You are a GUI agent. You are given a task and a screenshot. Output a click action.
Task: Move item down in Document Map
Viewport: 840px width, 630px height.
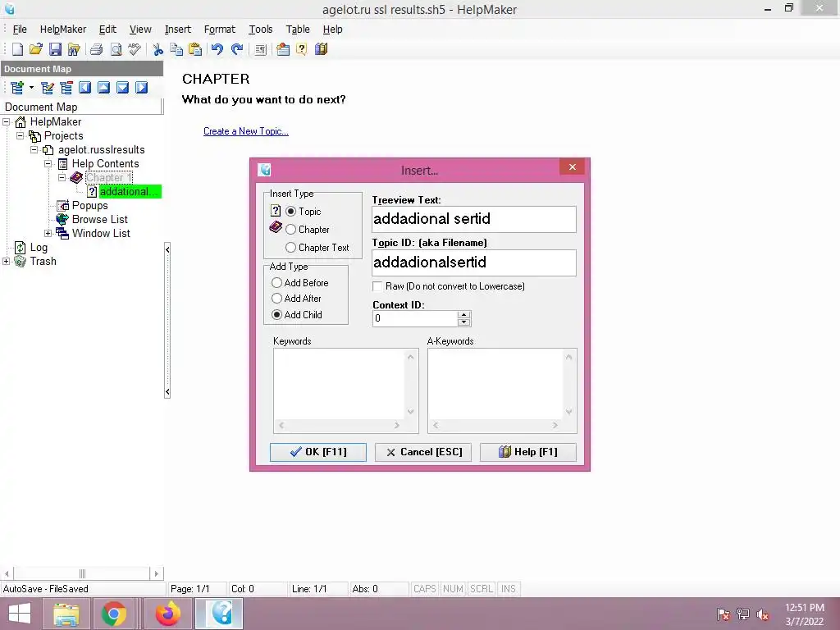pyautogui.click(x=123, y=87)
